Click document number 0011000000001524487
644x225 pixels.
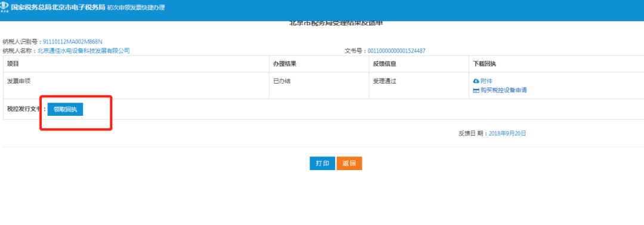pyautogui.click(x=397, y=51)
